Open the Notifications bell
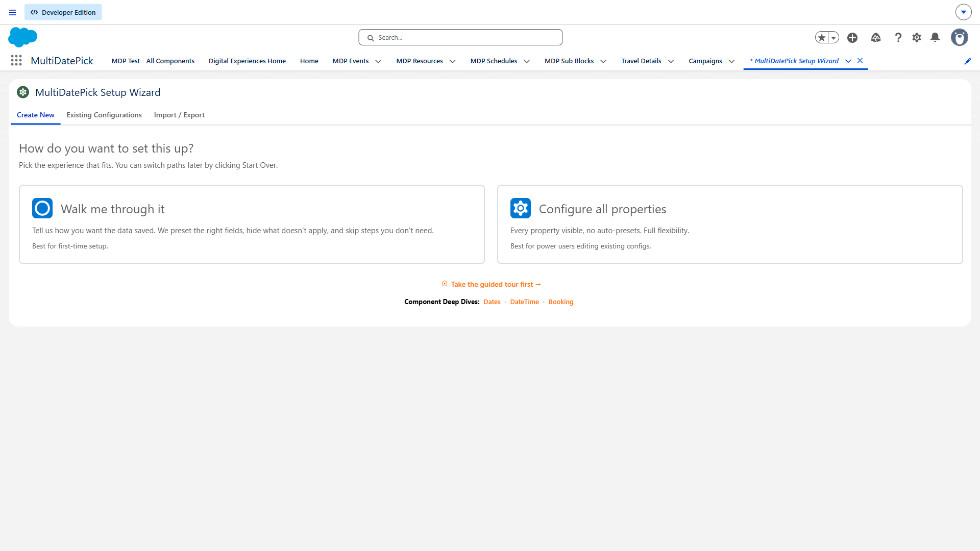 pos(935,37)
